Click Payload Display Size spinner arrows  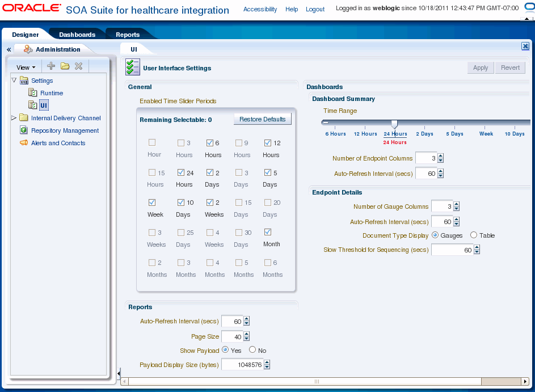(267, 365)
